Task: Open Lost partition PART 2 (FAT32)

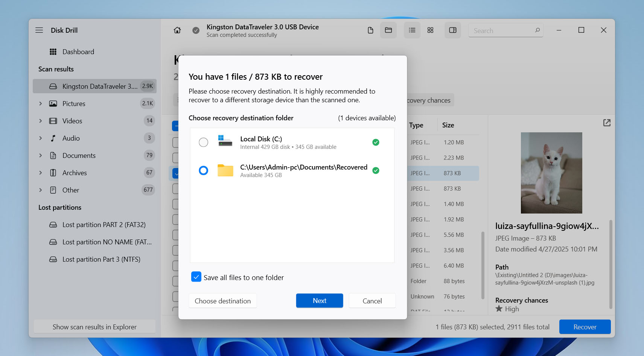Action: 94,225
